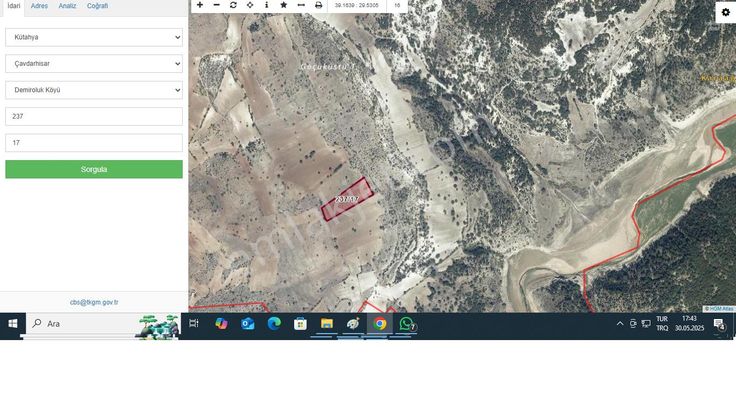
Task: Open the Coğrafi tab
Action: pyautogui.click(x=97, y=6)
